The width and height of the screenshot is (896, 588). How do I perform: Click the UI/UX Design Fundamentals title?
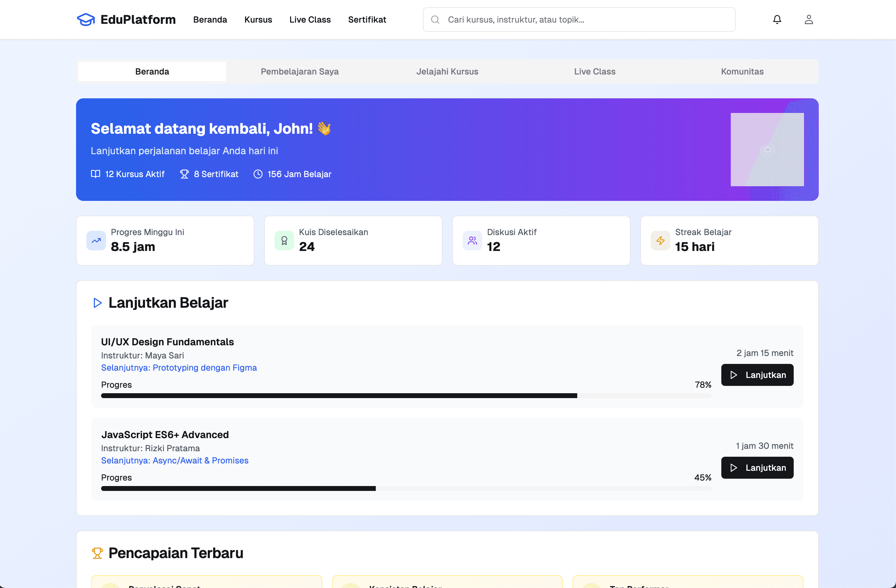(x=168, y=342)
